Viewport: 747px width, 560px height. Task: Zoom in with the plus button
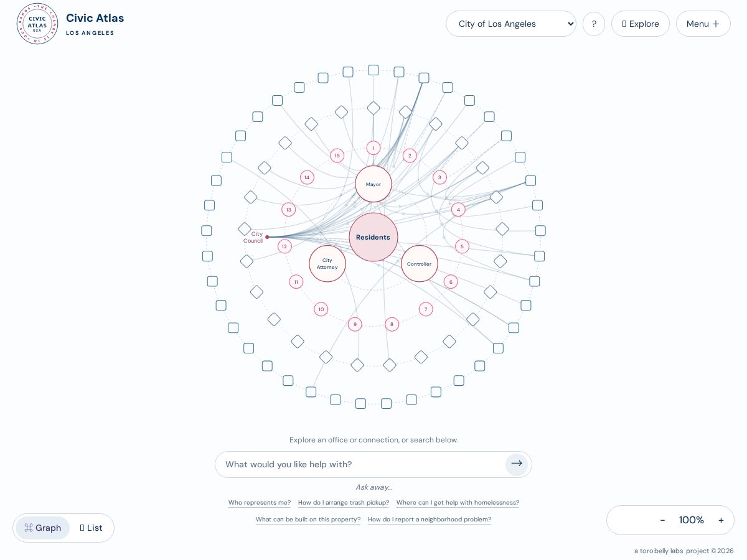point(721,520)
